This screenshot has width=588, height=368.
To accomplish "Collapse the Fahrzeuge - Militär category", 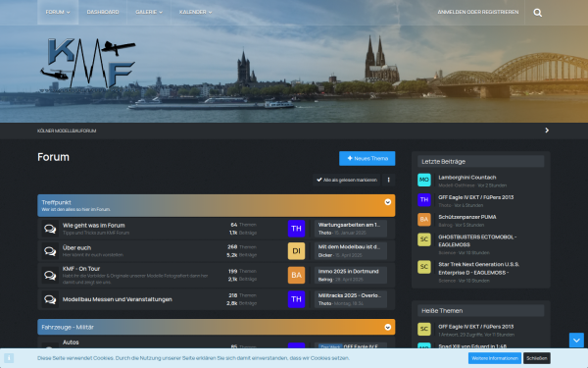I will click(x=388, y=327).
